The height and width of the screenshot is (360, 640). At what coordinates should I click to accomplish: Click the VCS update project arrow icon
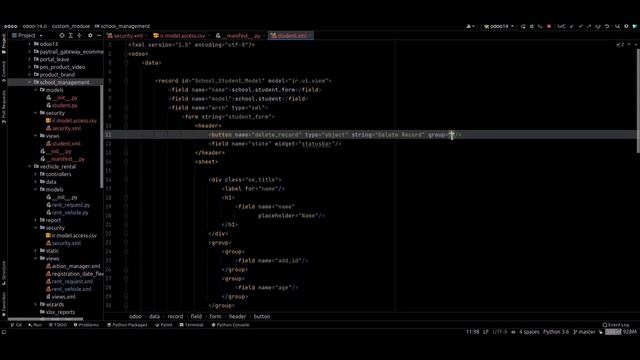click(x=571, y=27)
